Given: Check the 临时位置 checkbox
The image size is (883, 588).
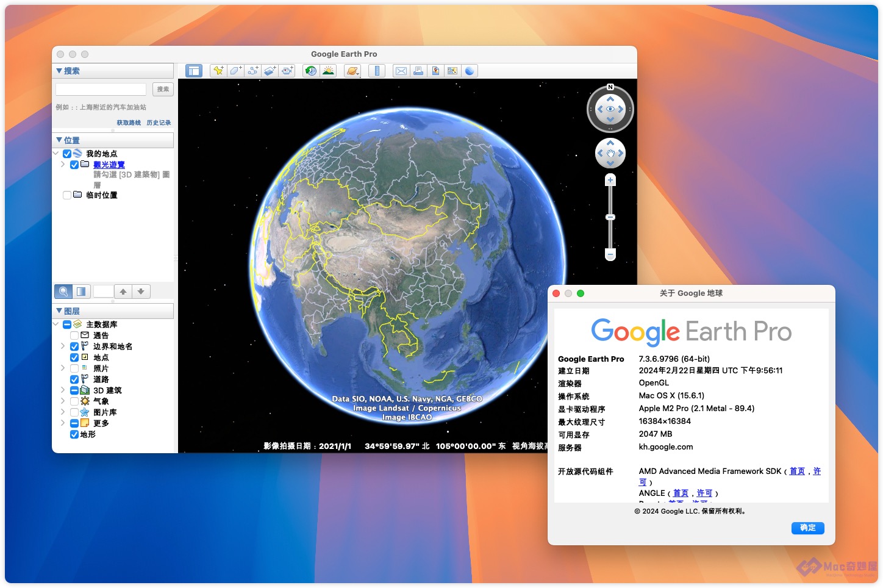Looking at the screenshot, I should [x=67, y=195].
